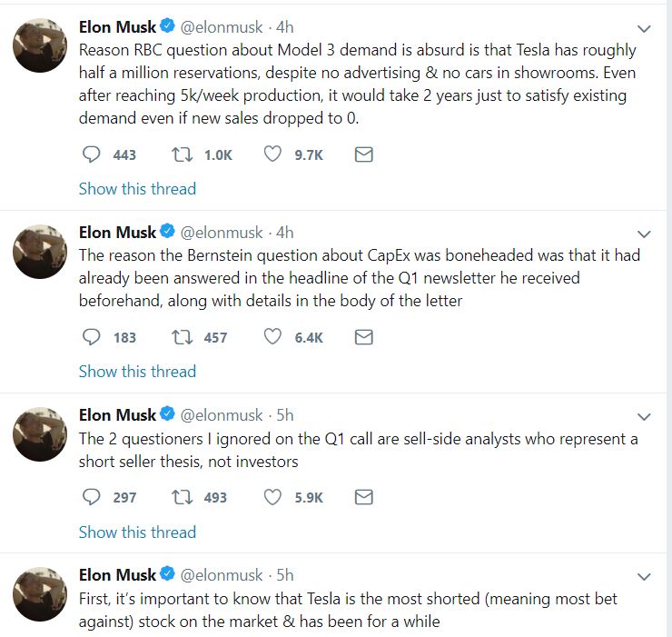Reply to the RBC Model 3 demand tweet
Viewport: 672px width, 637px height.
point(91,154)
